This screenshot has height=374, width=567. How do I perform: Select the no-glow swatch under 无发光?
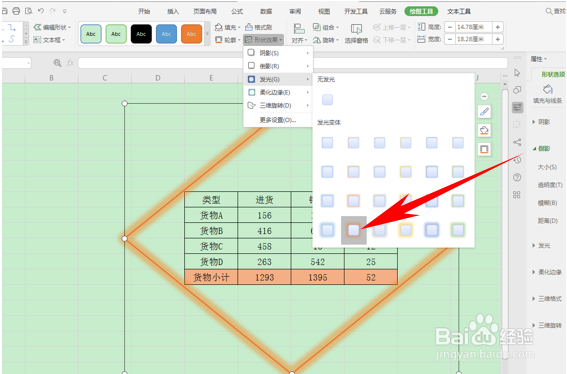pos(328,99)
